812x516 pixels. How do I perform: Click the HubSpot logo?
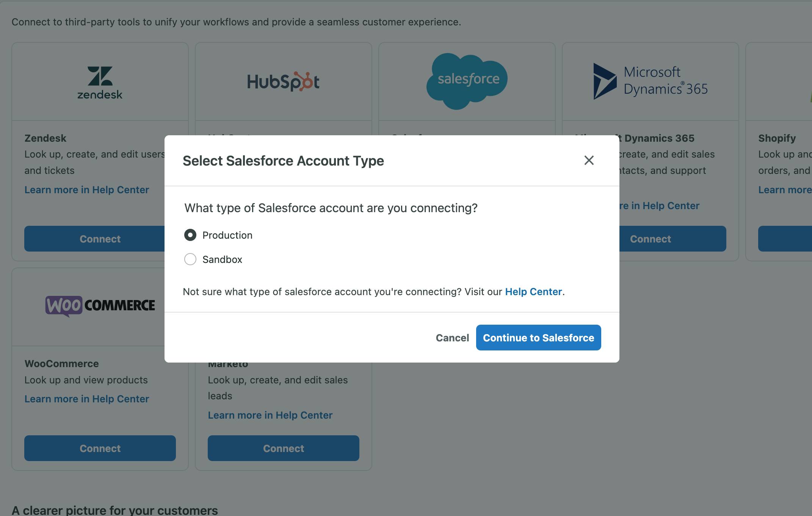coord(283,81)
